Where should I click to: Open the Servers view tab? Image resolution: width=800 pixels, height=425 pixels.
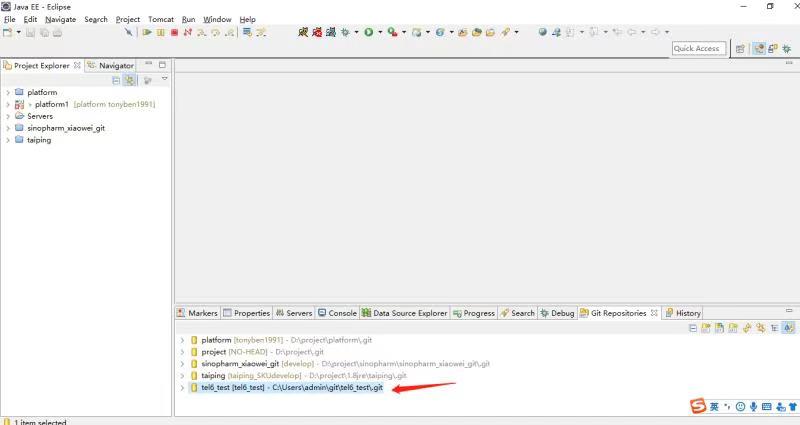[x=294, y=313]
